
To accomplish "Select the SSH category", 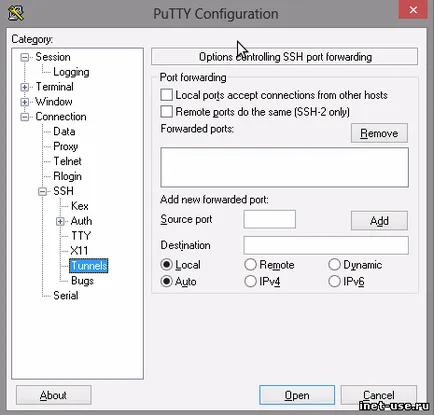I will [x=63, y=191].
